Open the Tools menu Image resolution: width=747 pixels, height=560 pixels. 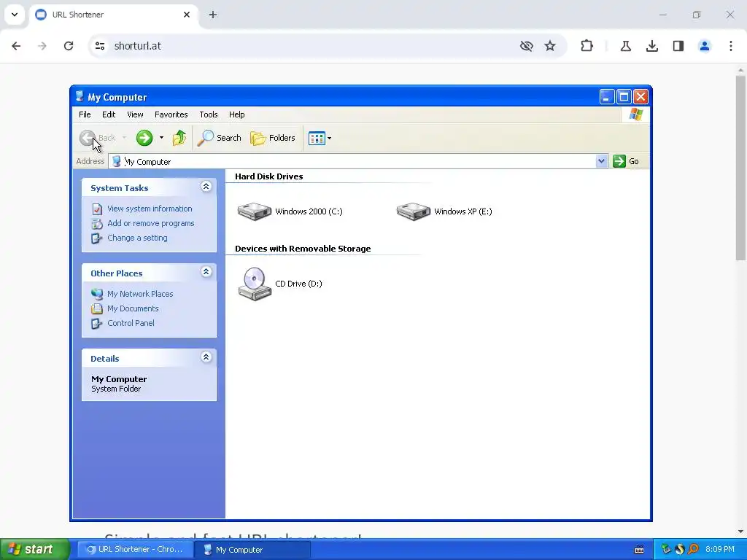[x=209, y=114]
